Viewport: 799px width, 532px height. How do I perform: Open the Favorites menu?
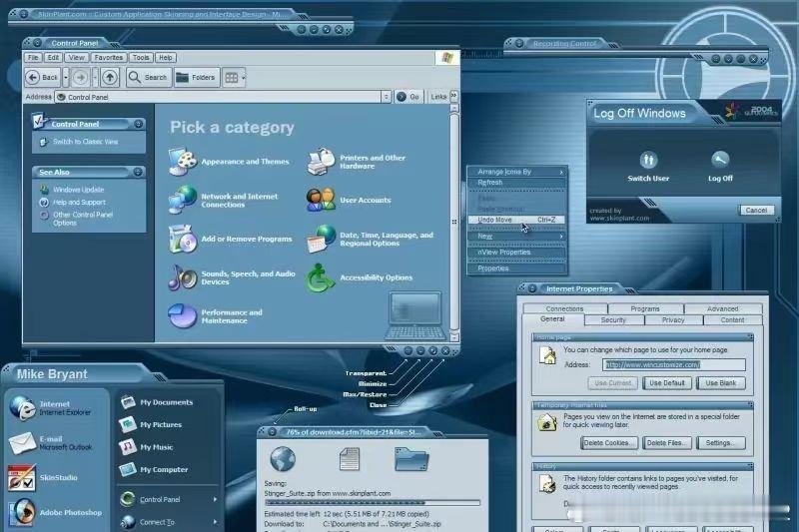tap(109, 58)
